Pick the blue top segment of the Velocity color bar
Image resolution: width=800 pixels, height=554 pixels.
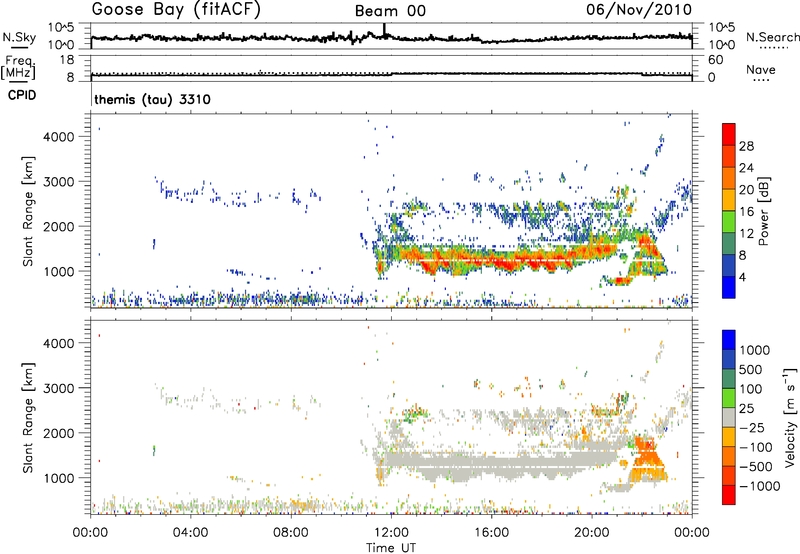coord(729,340)
